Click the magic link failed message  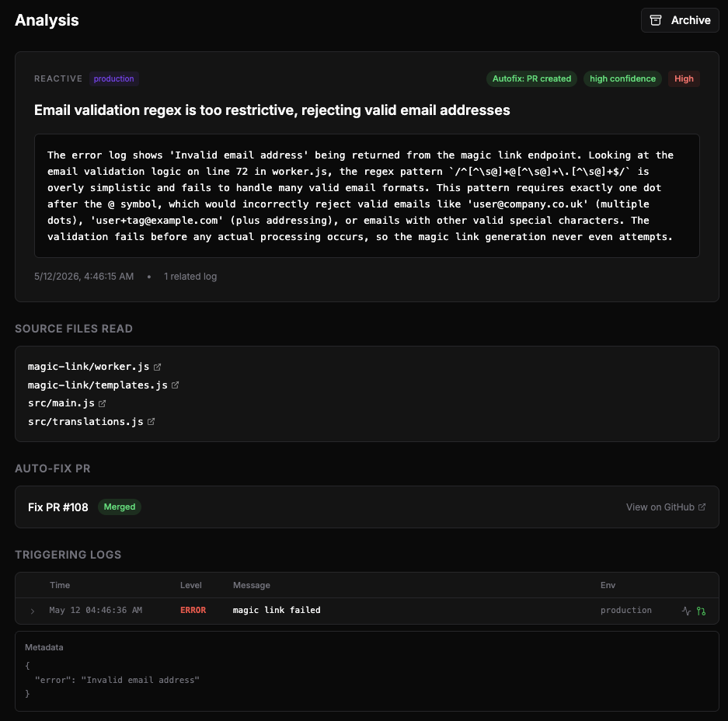point(277,610)
